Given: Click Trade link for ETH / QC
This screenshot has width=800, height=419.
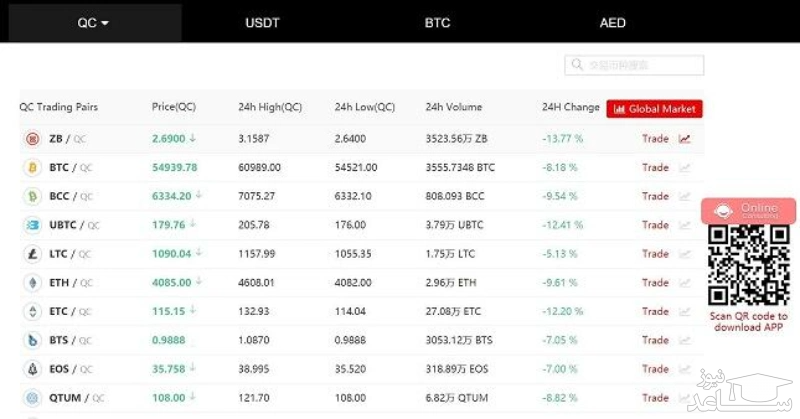Looking at the screenshot, I should [x=655, y=283].
